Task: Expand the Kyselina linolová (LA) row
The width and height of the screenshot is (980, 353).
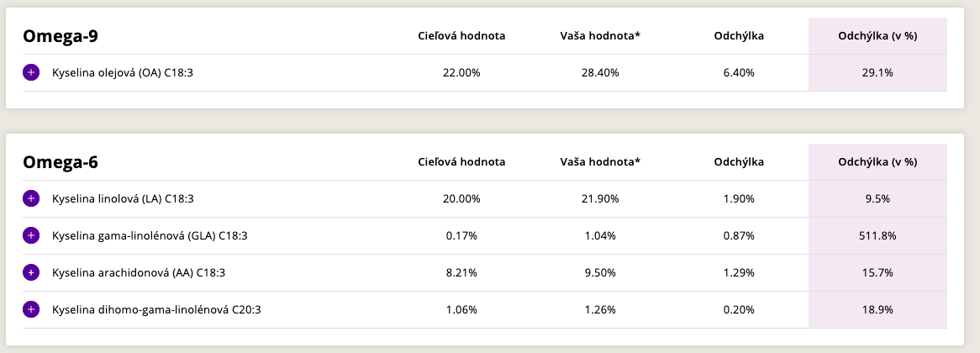Action: (x=31, y=199)
